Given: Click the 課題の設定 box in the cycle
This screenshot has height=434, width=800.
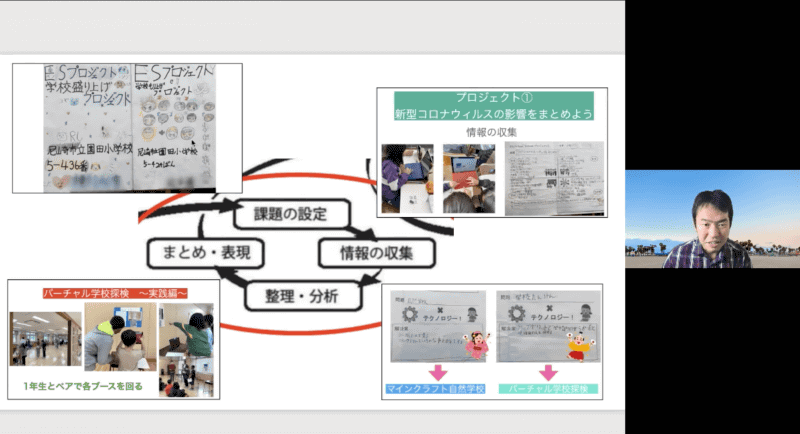Looking at the screenshot, I should (291, 214).
